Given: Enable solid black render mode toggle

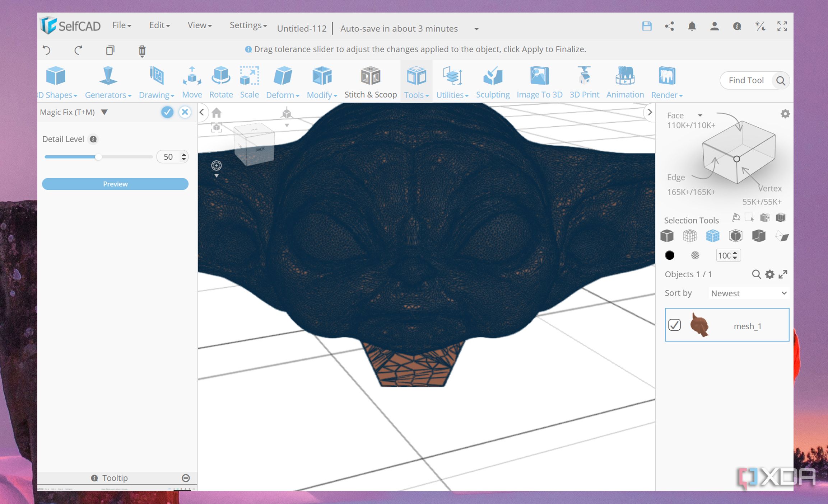Looking at the screenshot, I should (x=670, y=255).
